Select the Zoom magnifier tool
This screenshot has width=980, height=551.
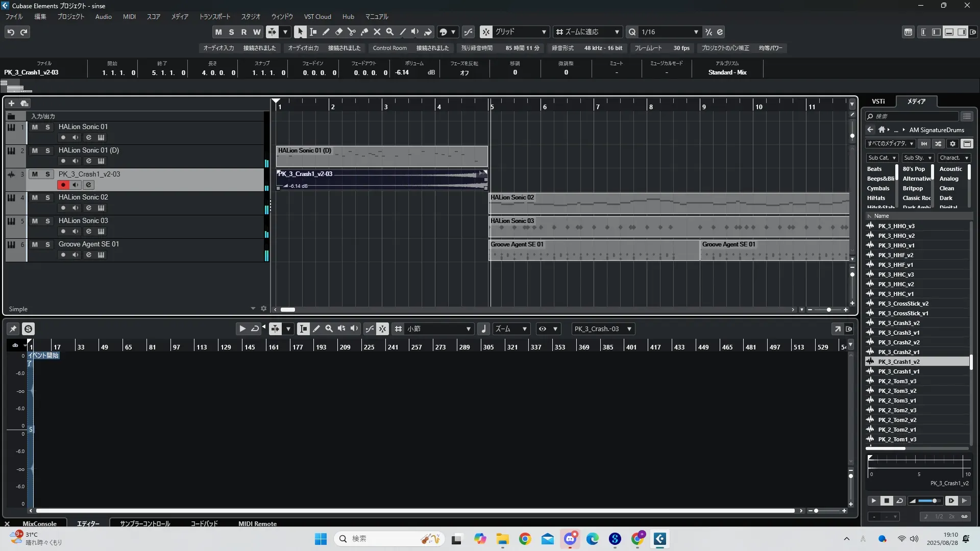pyautogui.click(x=389, y=32)
